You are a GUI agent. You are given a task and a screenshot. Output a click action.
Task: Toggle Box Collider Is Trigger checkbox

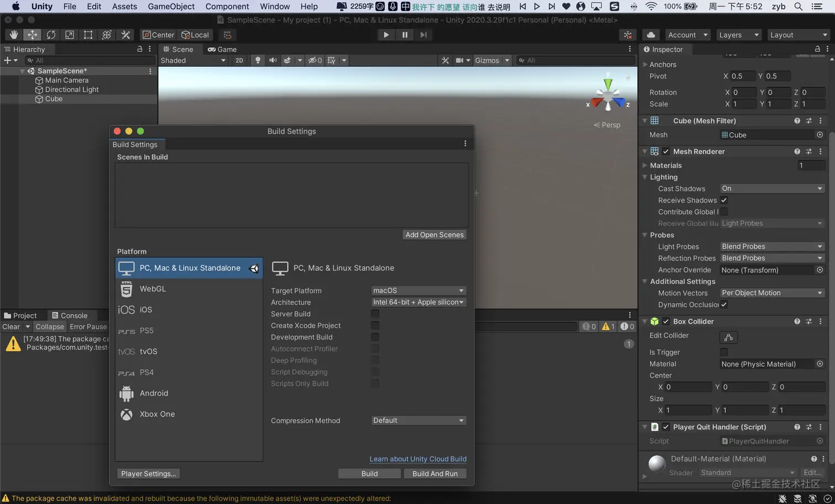[724, 352]
